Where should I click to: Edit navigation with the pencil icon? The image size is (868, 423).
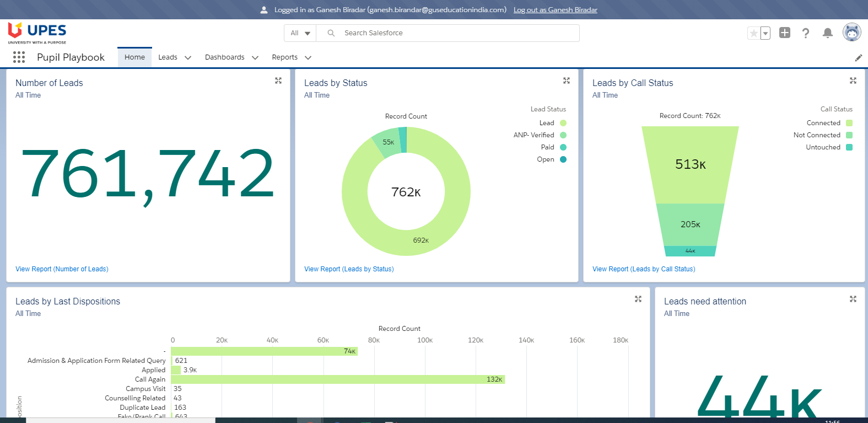[x=858, y=57]
